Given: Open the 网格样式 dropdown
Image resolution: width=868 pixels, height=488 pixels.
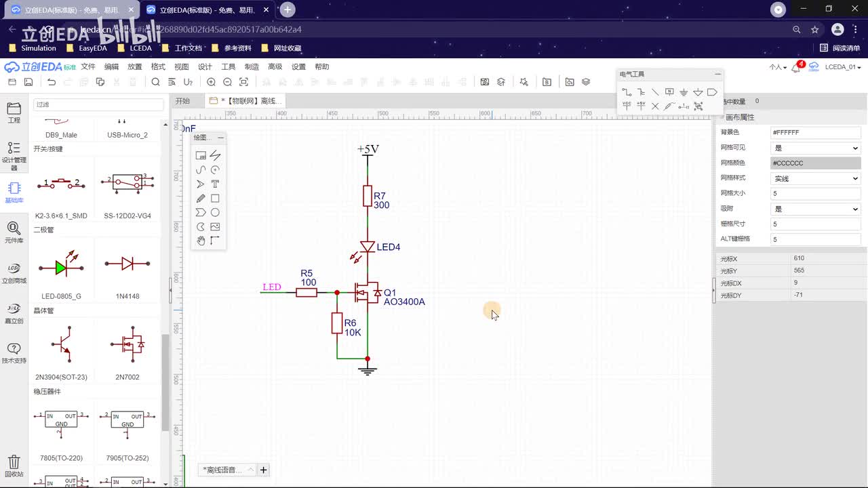Looking at the screenshot, I should [816, 178].
